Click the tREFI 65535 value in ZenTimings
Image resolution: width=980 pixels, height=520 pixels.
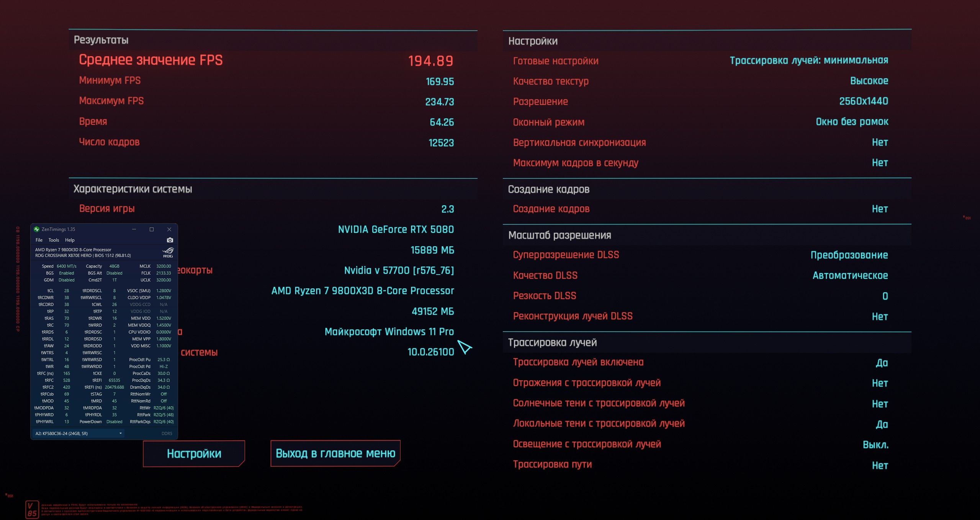click(x=114, y=380)
